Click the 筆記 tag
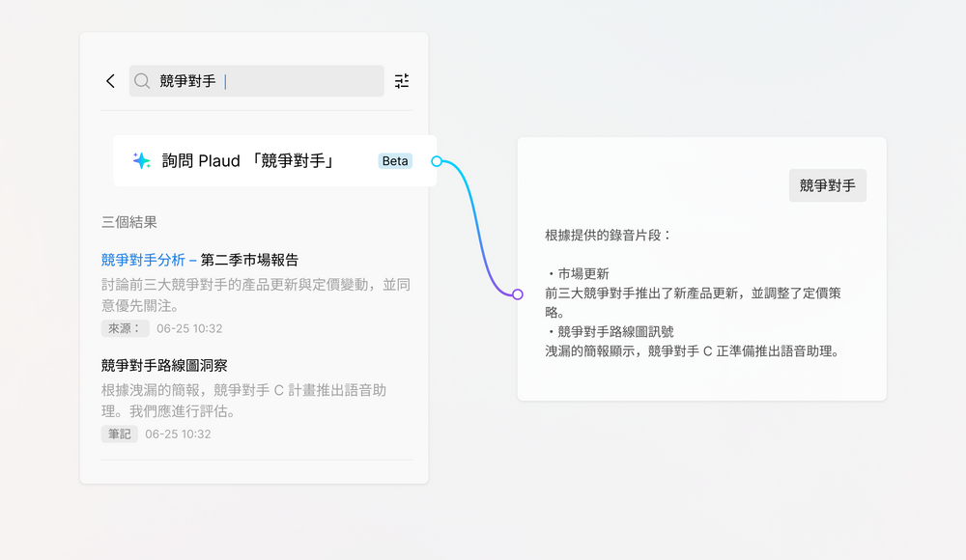966x560 pixels. click(119, 434)
